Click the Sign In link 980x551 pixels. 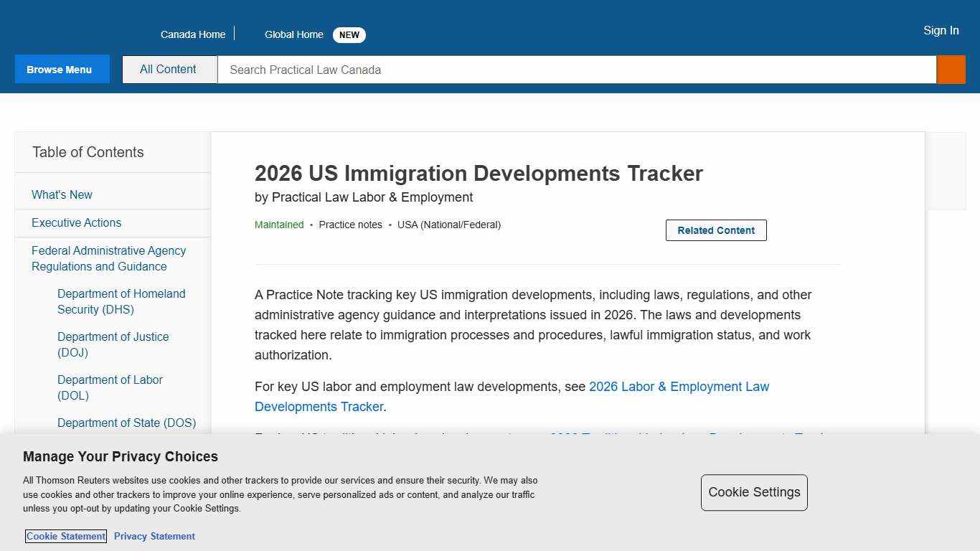[941, 30]
